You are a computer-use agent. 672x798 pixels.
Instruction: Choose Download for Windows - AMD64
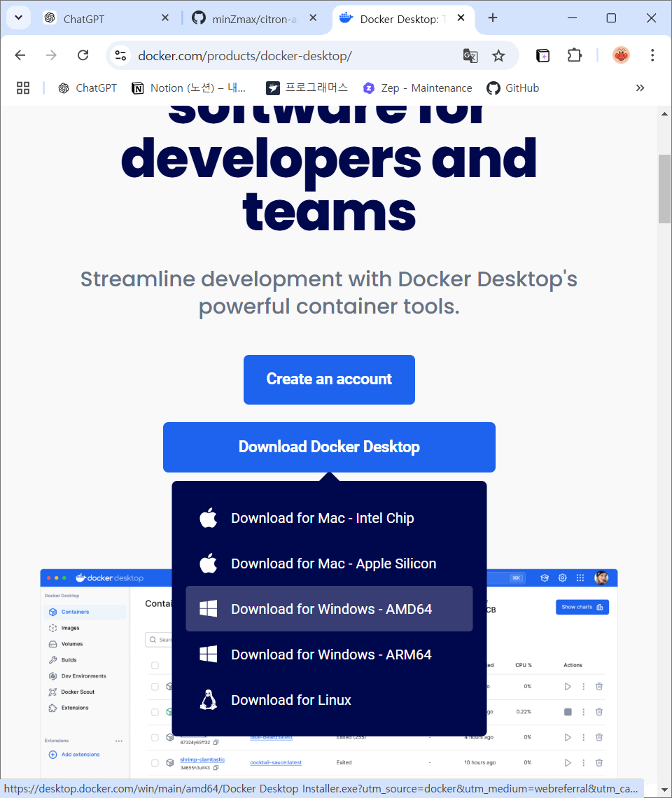click(x=329, y=608)
